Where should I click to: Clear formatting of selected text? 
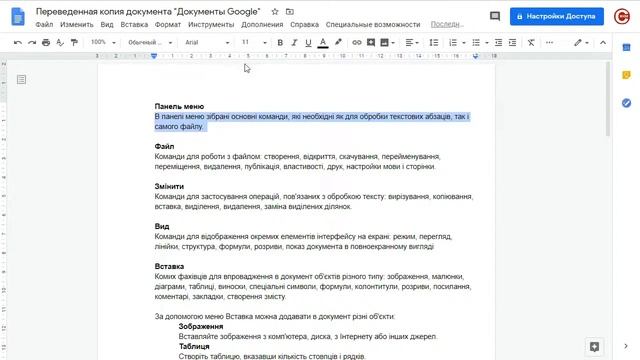click(x=531, y=42)
